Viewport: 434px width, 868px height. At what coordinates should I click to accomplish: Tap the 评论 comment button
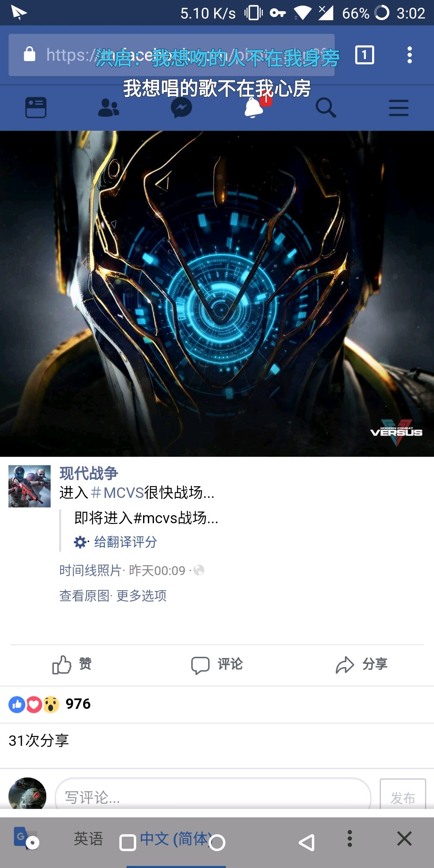[217, 665]
